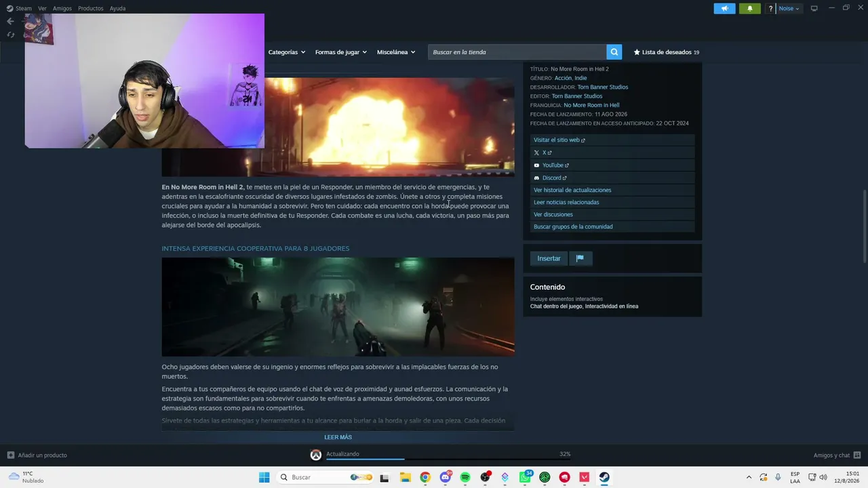
Task: Click the Insertar button
Action: point(549,258)
